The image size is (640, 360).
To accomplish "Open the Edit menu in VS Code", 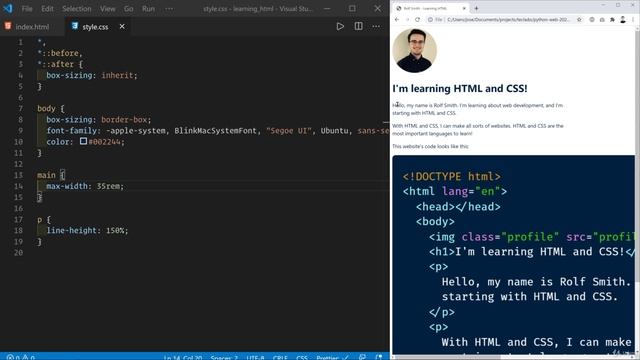I will pyautogui.click(x=47, y=9).
